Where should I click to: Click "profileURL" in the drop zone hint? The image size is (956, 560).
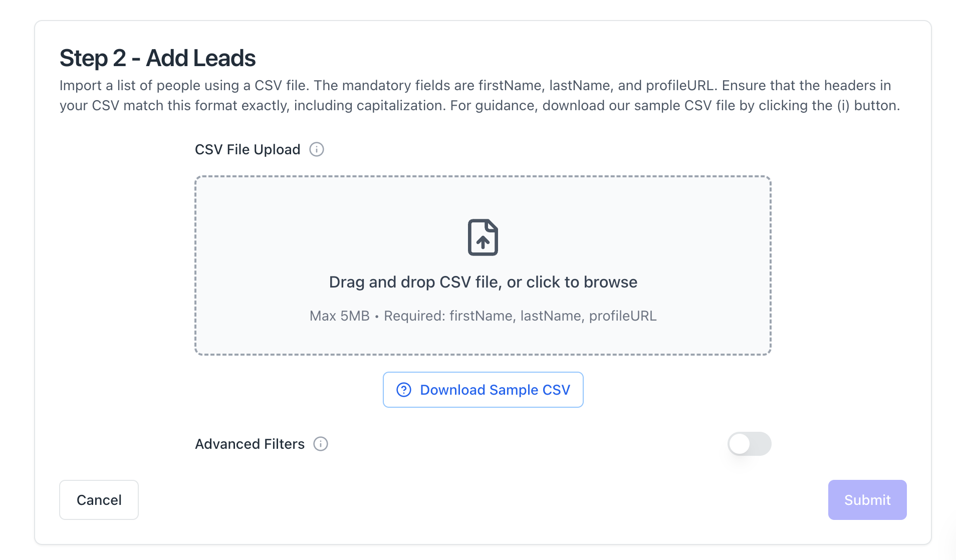pos(622,316)
